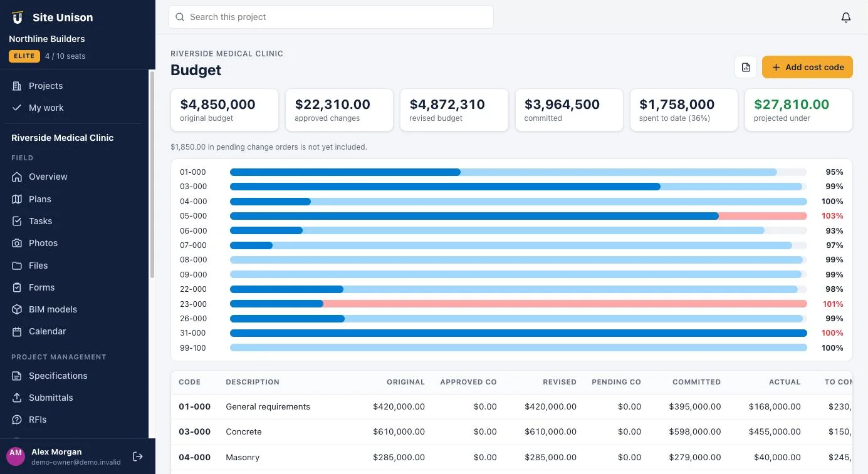Click the 31-000 budget bar
868x474 pixels.
point(518,333)
